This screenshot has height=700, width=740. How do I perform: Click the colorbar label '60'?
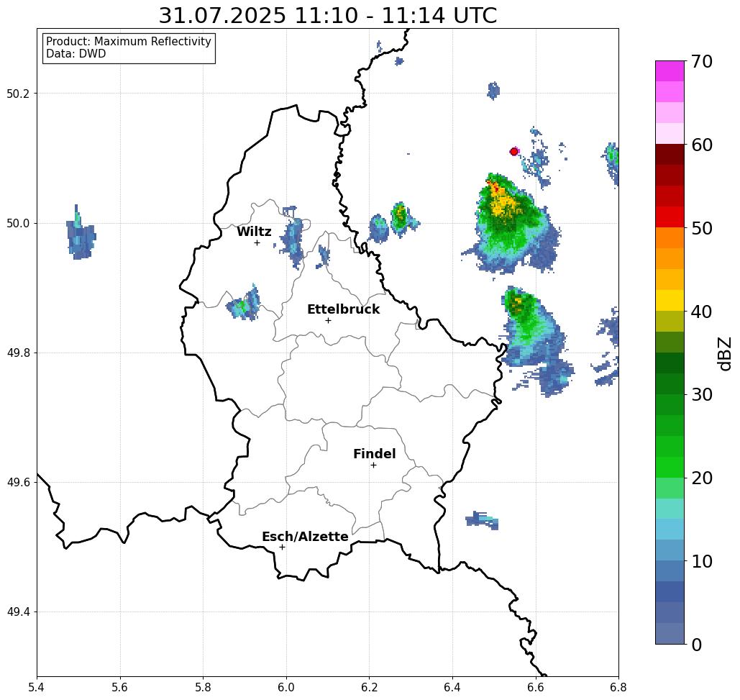pos(701,145)
